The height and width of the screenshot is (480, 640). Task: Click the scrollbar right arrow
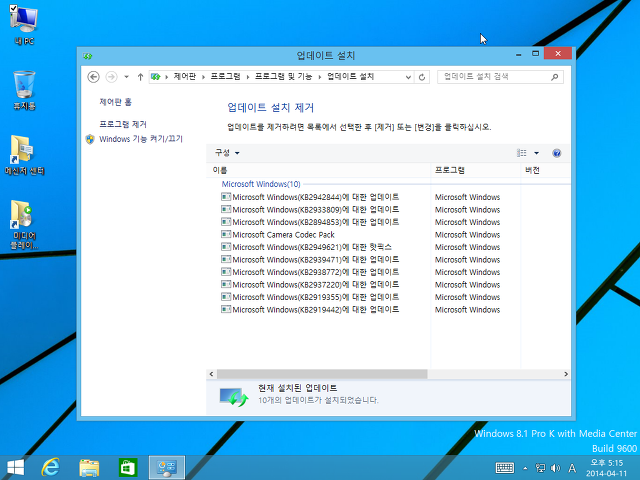tap(566, 374)
